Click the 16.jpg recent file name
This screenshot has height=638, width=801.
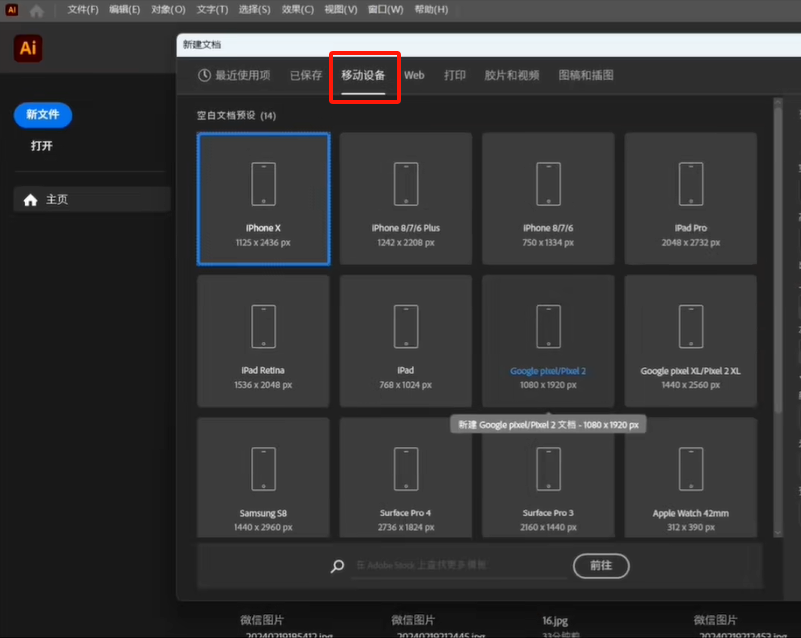point(555,621)
